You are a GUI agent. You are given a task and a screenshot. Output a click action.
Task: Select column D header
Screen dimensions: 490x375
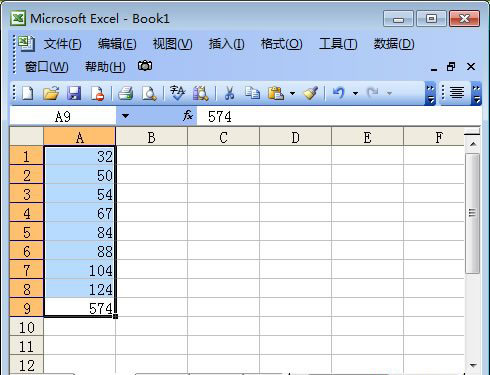[295, 137]
